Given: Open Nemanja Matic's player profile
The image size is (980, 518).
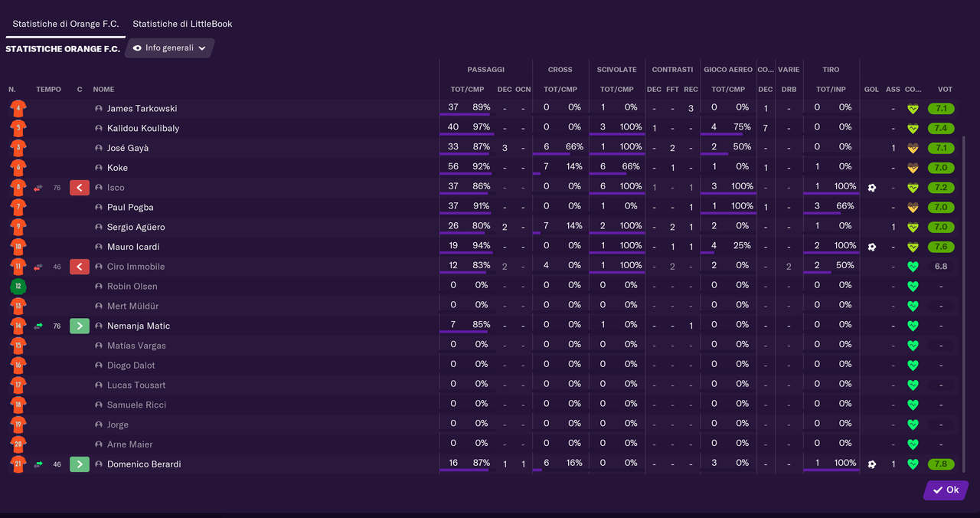Looking at the screenshot, I should click(139, 326).
